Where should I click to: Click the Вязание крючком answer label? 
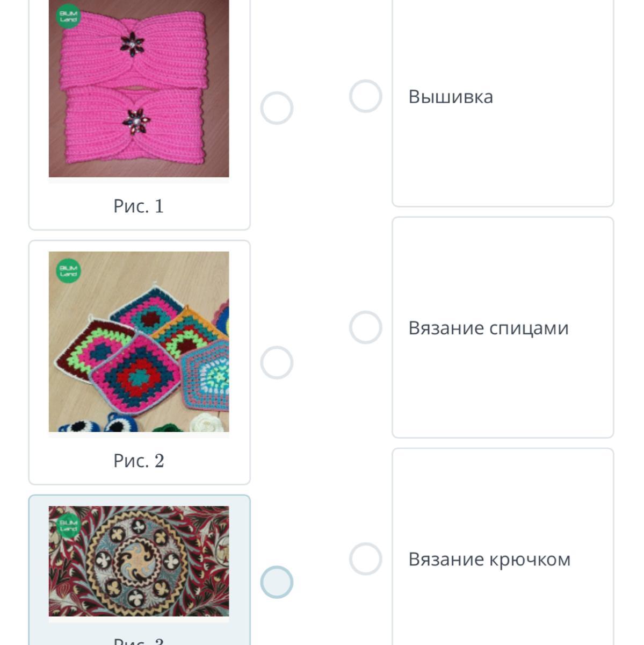tap(489, 559)
